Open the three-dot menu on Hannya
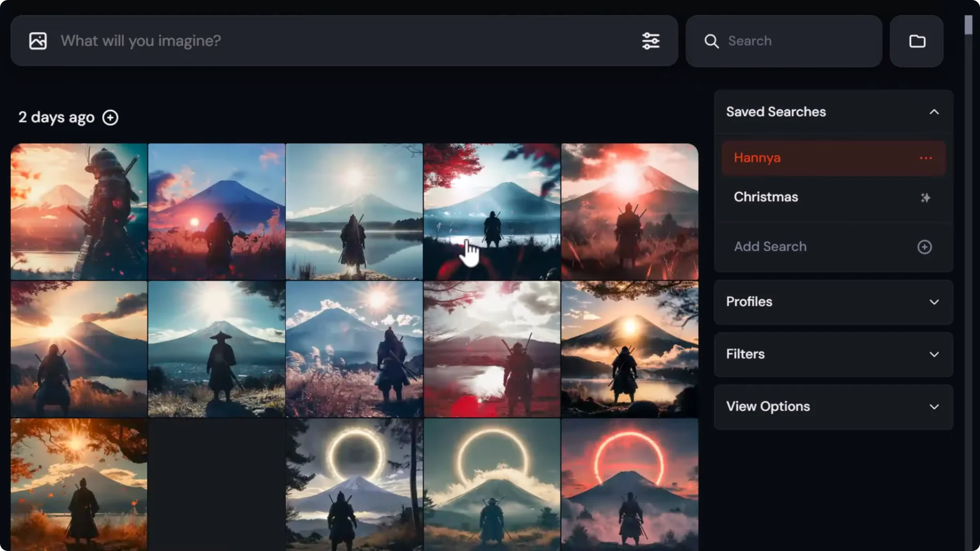980x551 pixels. 925,158
